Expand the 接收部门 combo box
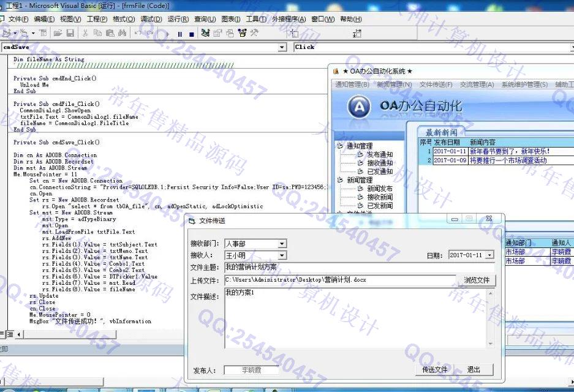The height and width of the screenshot is (392, 574). tap(282, 244)
